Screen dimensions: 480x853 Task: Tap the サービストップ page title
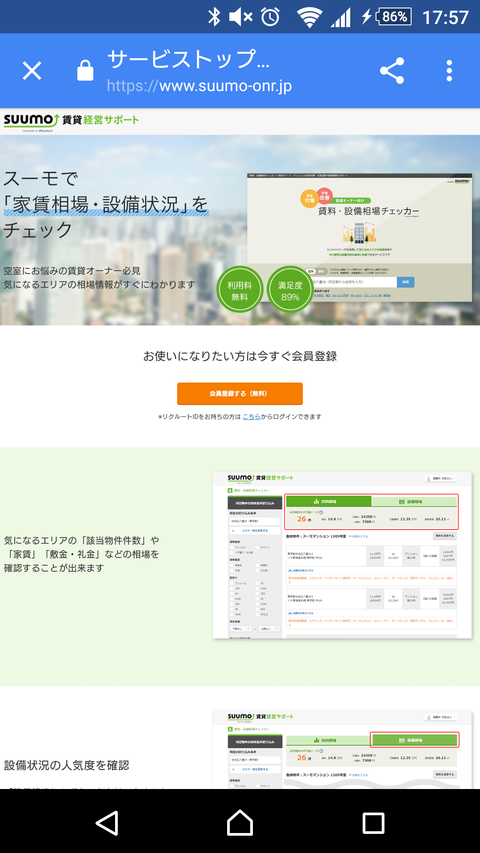pos(188,59)
